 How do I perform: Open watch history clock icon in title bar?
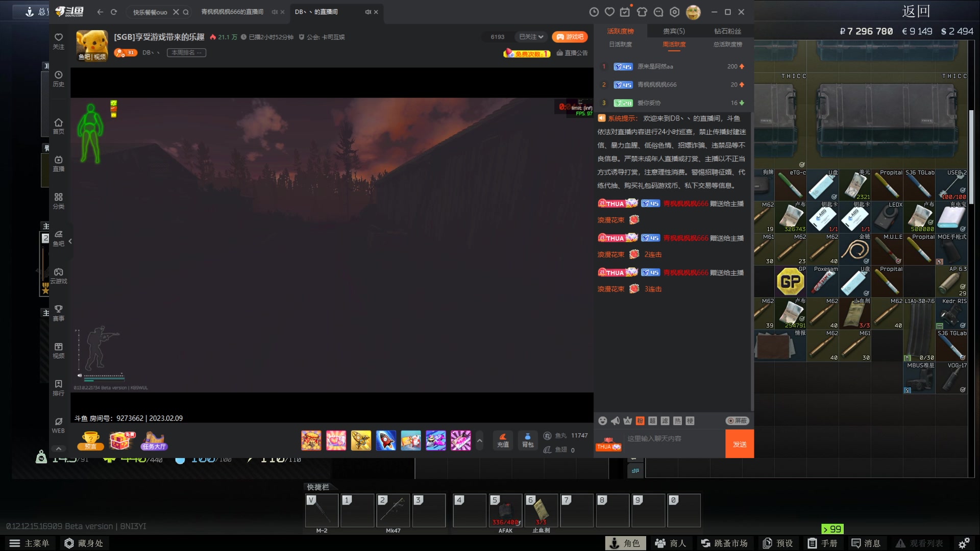coord(594,12)
